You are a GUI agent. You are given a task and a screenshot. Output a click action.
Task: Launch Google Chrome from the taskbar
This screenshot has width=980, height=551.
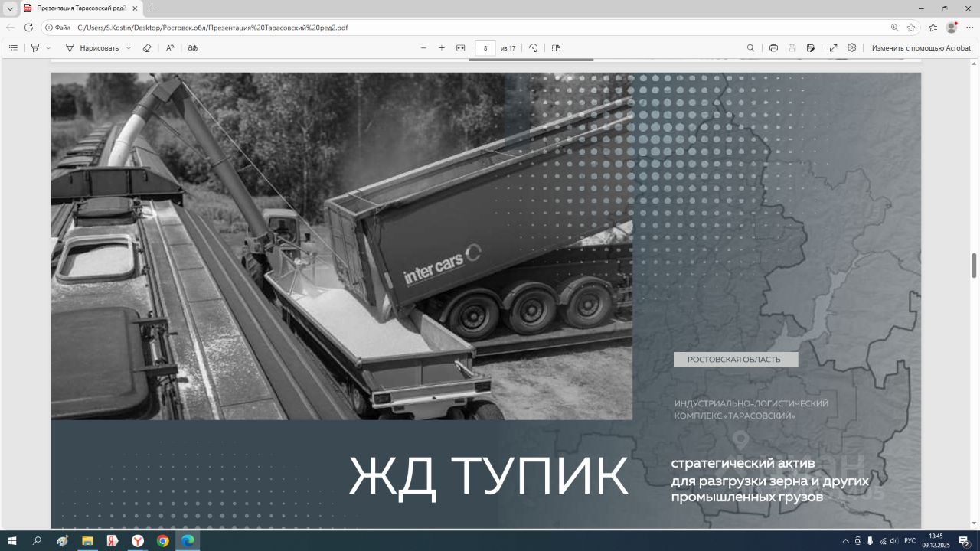click(x=162, y=540)
